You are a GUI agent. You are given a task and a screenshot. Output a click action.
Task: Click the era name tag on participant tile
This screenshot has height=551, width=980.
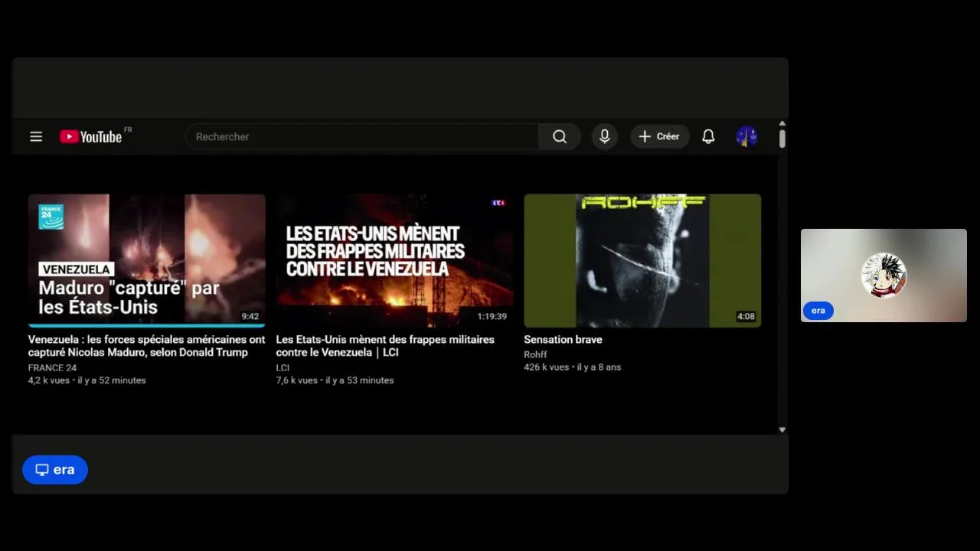[x=818, y=311]
